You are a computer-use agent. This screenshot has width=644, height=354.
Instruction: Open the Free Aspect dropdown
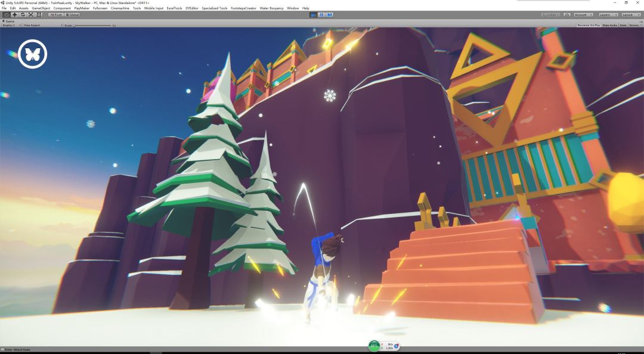pyautogui.click(x=43, y=26)
